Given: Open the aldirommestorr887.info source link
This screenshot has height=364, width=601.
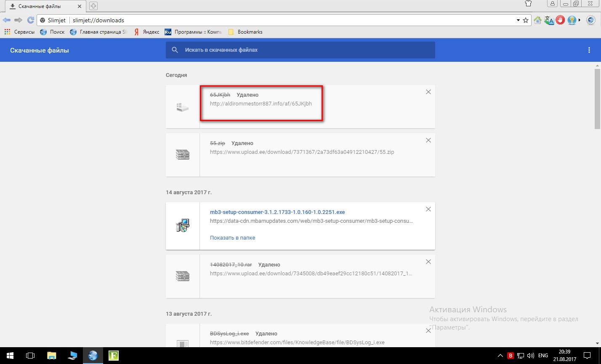Looking at the screenshot, I should tap(261, 104).
